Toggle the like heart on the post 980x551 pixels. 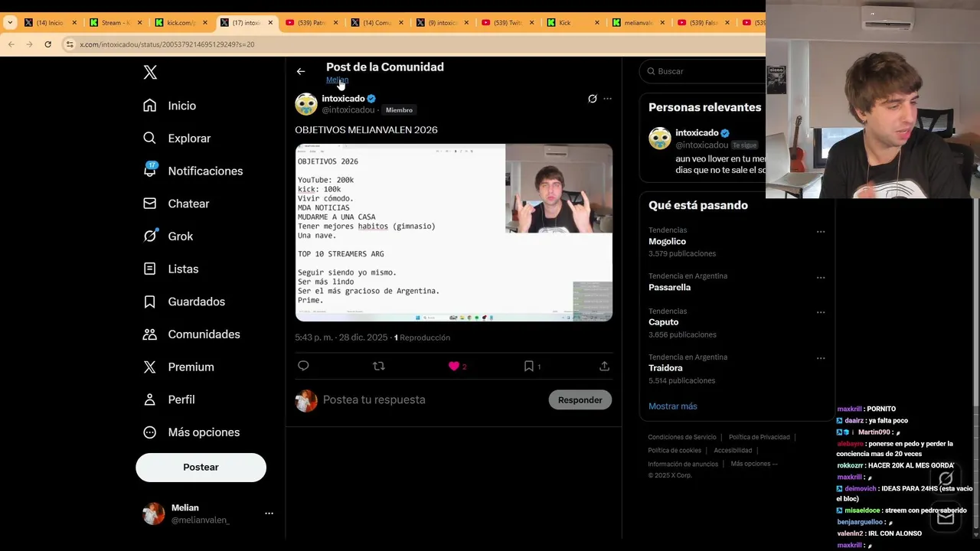tap(454, 366)
